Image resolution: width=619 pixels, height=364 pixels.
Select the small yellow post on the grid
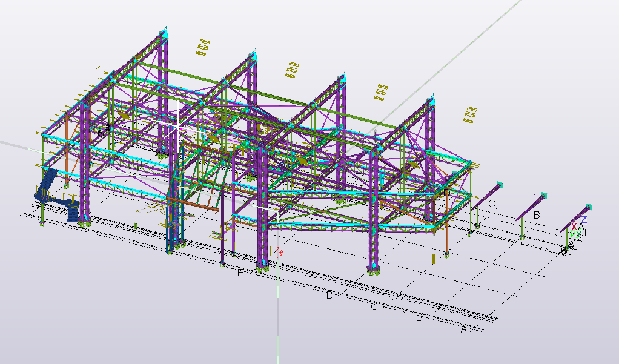pyautogui.click(x=434, y=259)
